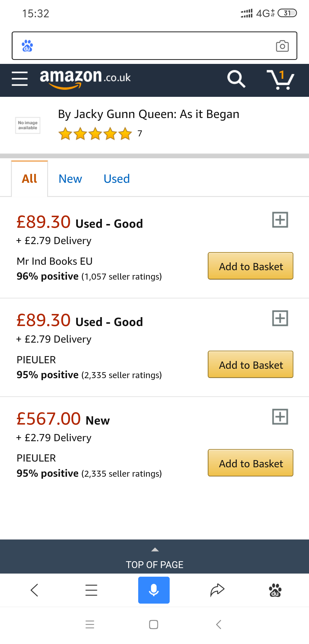Screen dimensions: 309x644
Task: Expand the PIEULER used offer details
Action: point(280,318)
